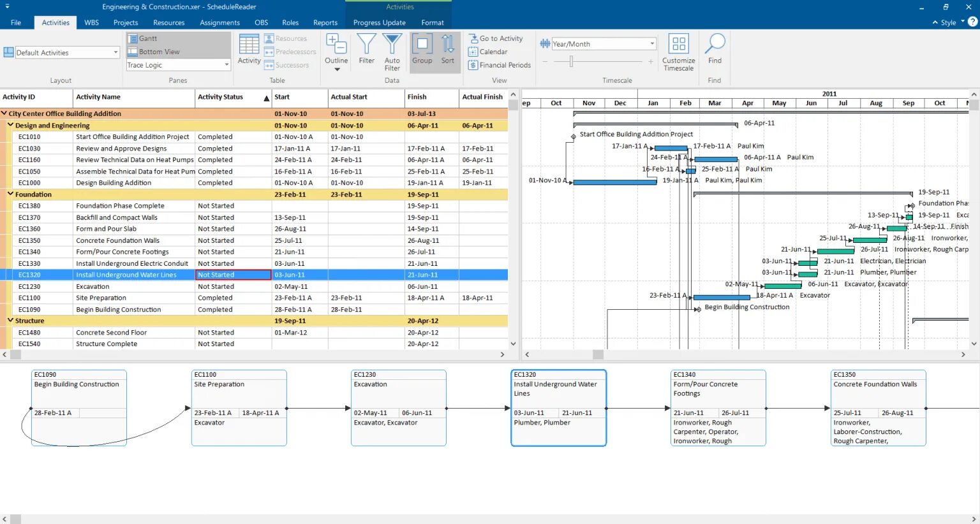Switch to the Resources tab

(x=169, y=22)
